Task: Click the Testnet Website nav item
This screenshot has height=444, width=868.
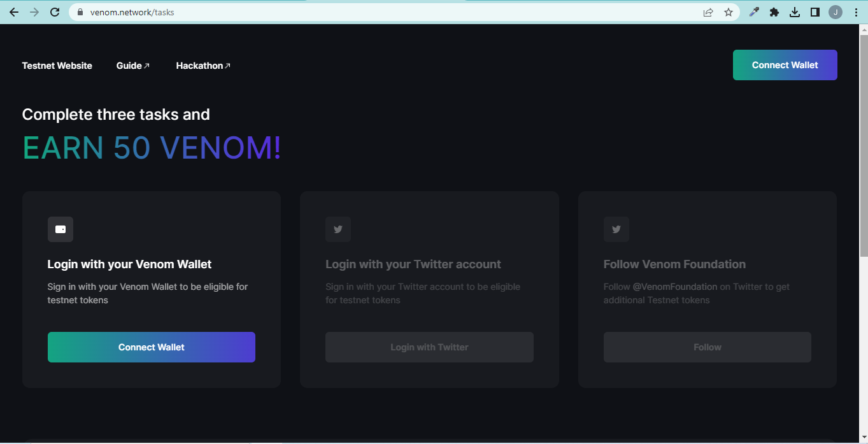Action: [57, 66]
